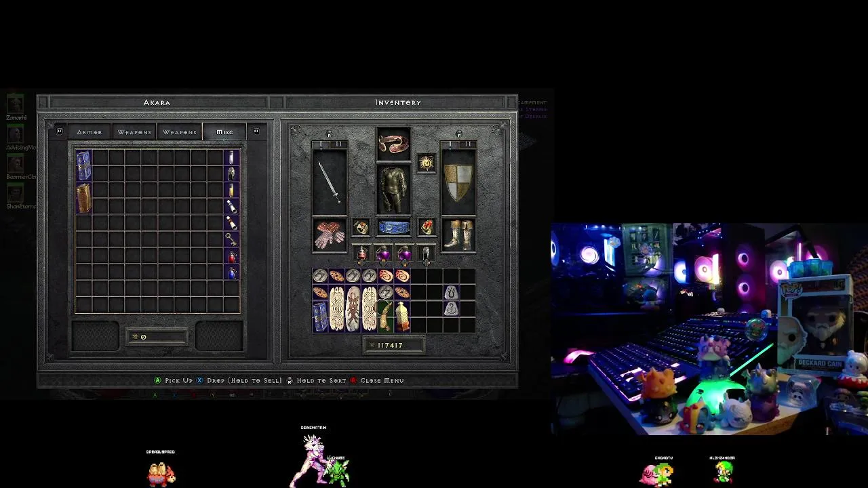868x488 pixels.
Task: Switch to weapon set I above sword
Action: pos(321,144)
